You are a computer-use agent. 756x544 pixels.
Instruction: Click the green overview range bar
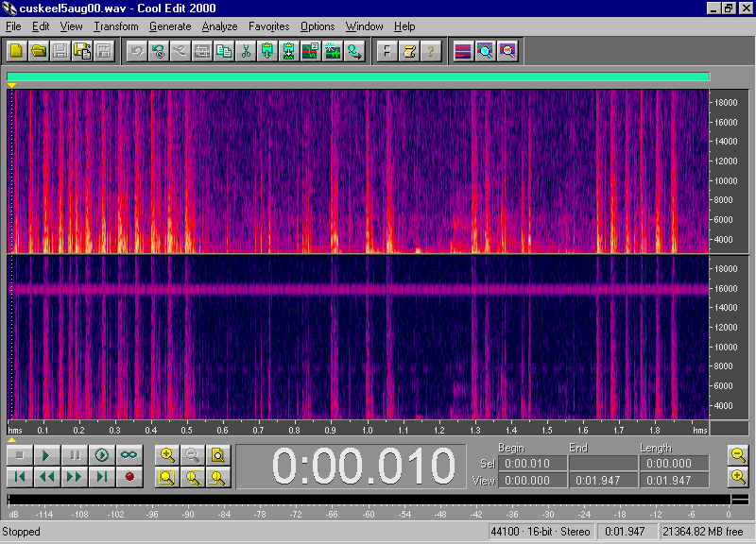357,76
